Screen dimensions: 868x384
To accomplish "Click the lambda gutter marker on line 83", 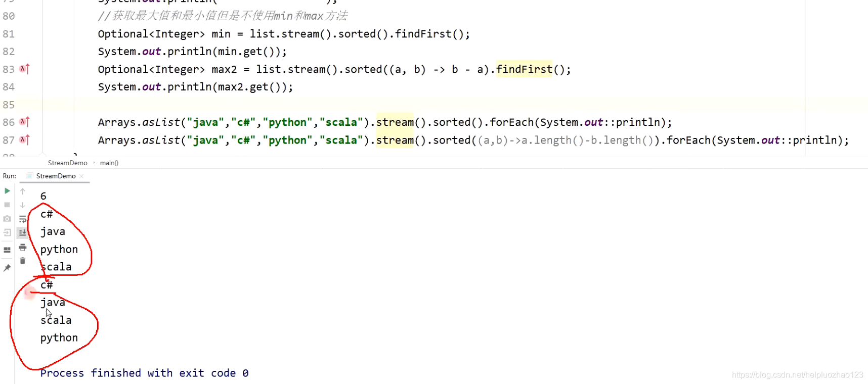I will tap(24, 69).
